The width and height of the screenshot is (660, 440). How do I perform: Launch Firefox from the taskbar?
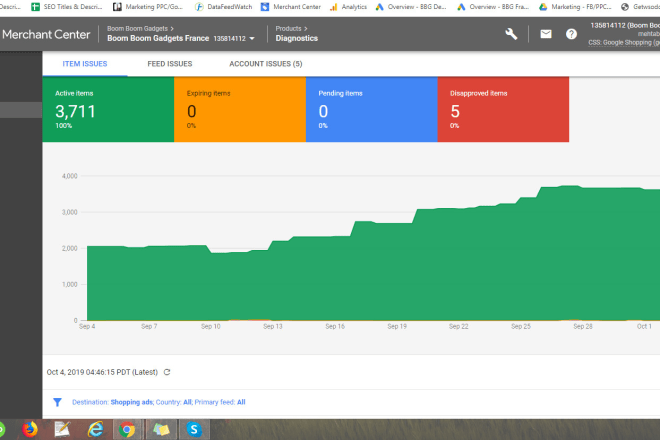click(30, 429)
